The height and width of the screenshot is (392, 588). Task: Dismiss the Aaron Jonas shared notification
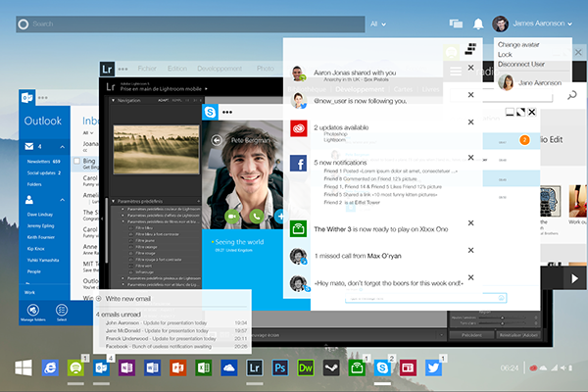click(470, 68)
